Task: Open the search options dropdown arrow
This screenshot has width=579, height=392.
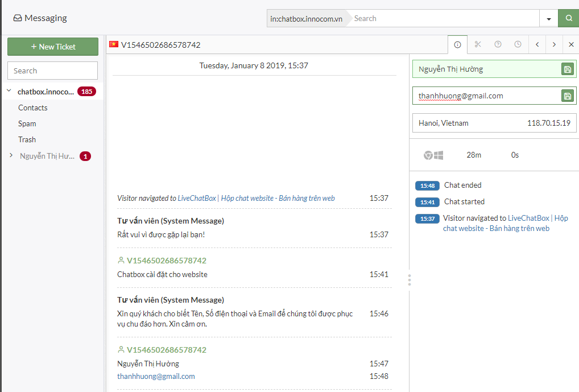Action: point(549,18)
